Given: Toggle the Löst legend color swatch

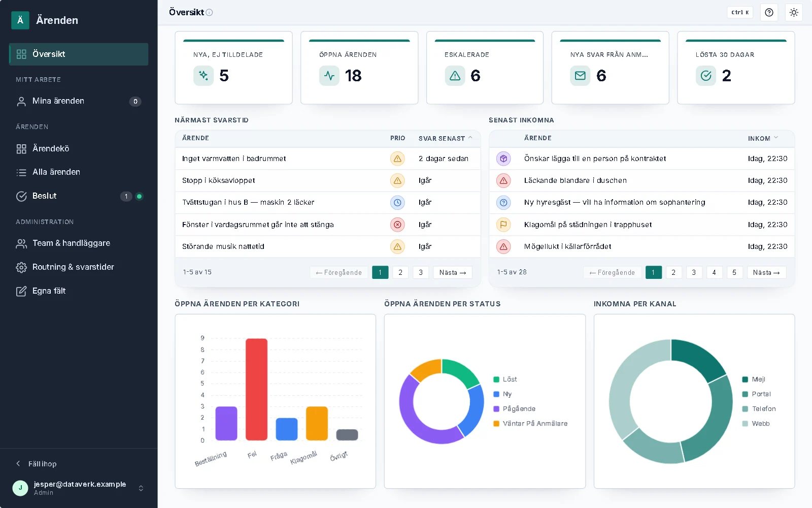Looking at the screenshot, I should pos(496,379).
